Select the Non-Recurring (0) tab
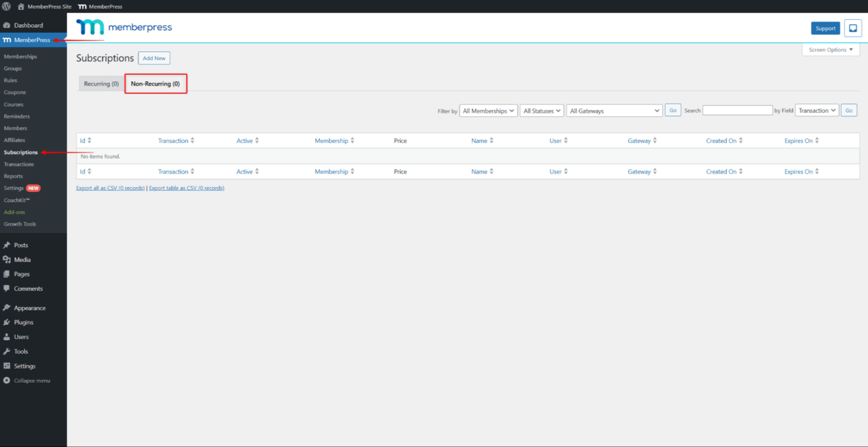This screenshot has width=868, height=447. (156, 84)
